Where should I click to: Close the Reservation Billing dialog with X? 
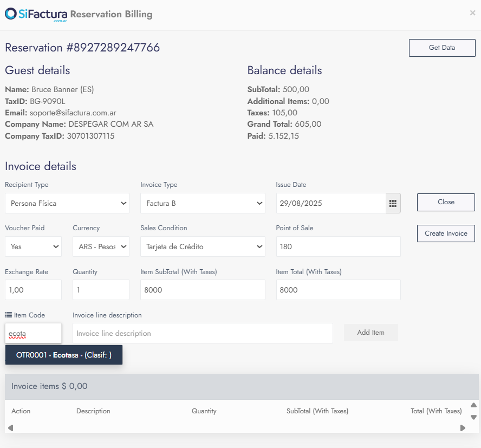[472, 13]
